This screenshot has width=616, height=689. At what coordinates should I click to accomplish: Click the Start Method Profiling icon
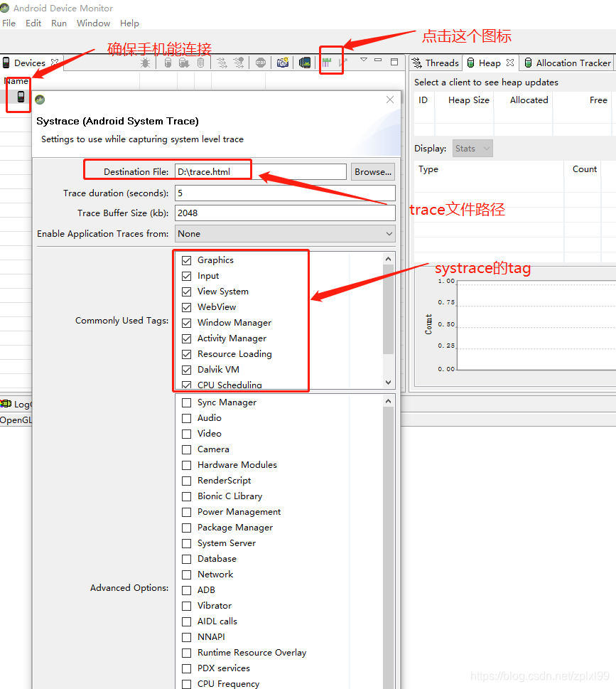(239, 63)
